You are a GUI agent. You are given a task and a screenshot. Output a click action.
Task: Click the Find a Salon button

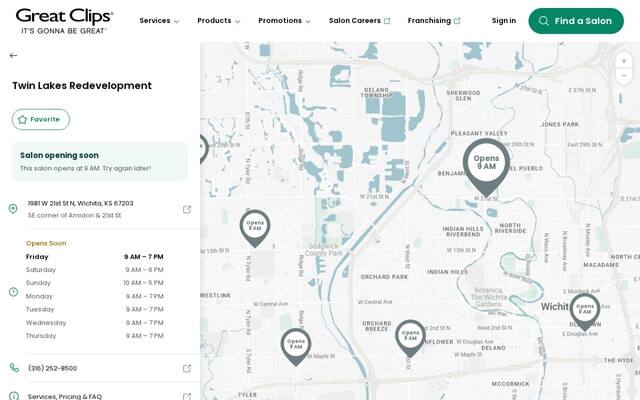tap(576, 21)
